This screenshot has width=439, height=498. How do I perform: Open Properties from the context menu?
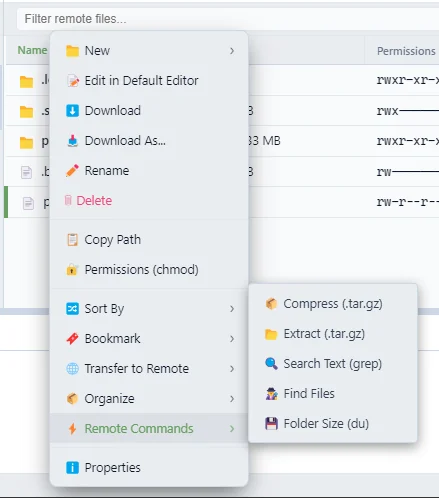pyautogui.click(x=149, y=468)
